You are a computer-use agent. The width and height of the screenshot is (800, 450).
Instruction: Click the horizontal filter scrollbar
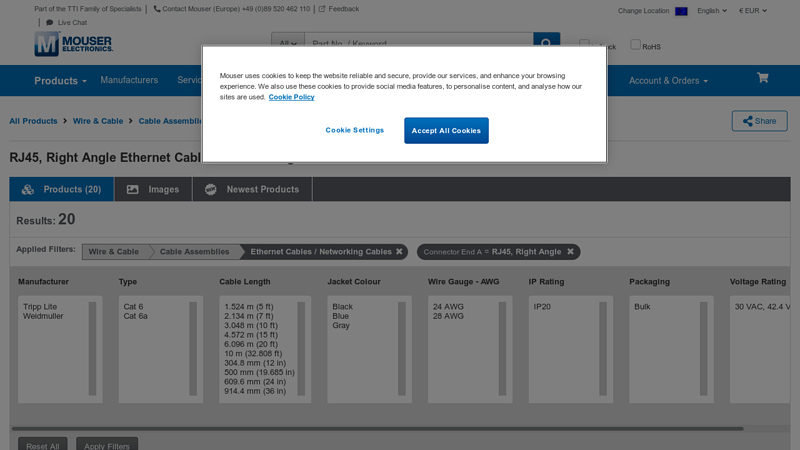point(380,428)
